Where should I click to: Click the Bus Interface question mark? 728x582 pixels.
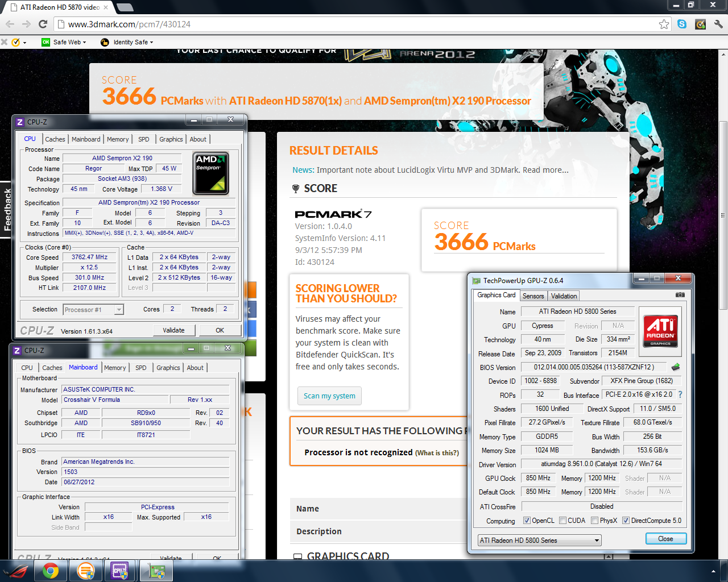[680, 394]
